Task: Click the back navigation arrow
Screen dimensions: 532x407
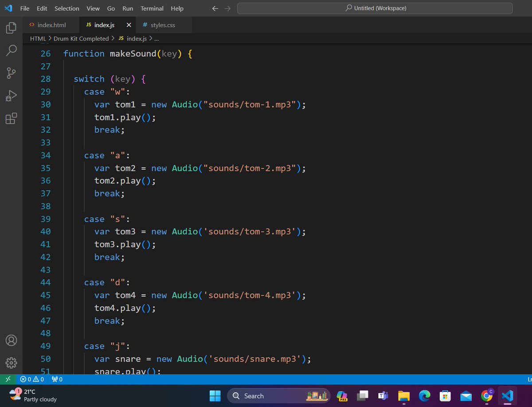Action: (215, 8)
